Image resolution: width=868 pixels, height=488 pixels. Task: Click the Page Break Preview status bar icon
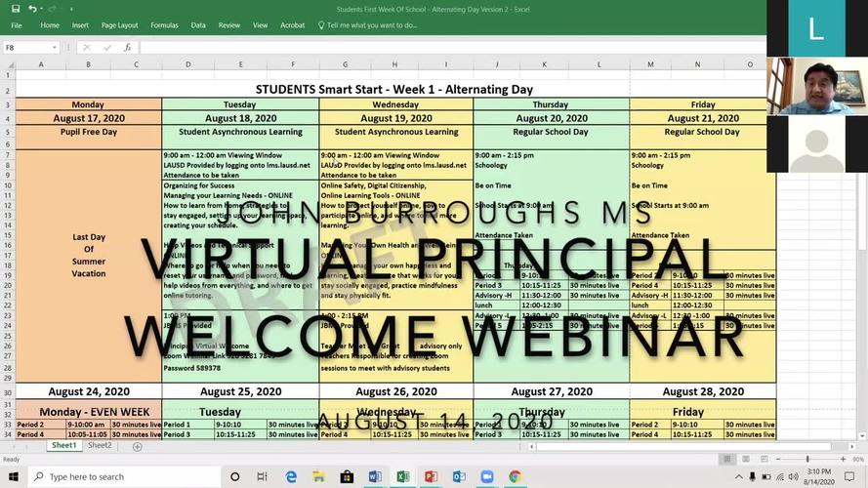(x=764, y=459)
